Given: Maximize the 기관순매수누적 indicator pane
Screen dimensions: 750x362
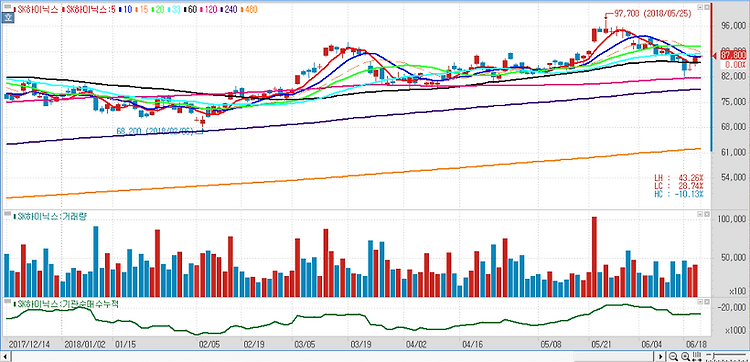Looking at the screenshot, I should [707, 302].
